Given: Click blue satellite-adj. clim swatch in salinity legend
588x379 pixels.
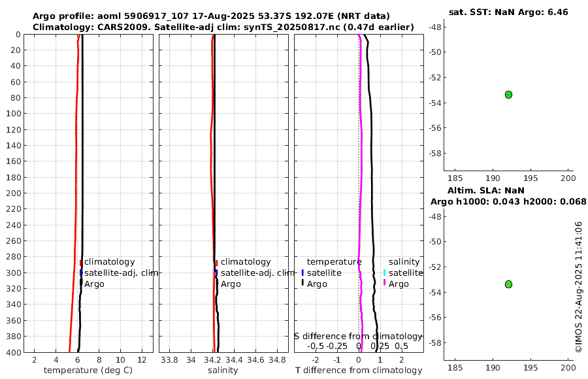Looking at the screenshot, I should 216,272.
